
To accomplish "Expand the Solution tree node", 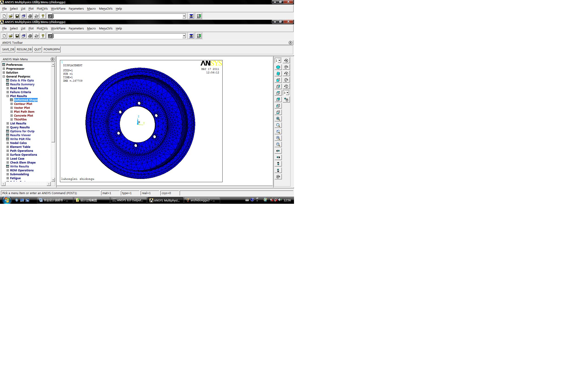I will [x=4, y=72].
